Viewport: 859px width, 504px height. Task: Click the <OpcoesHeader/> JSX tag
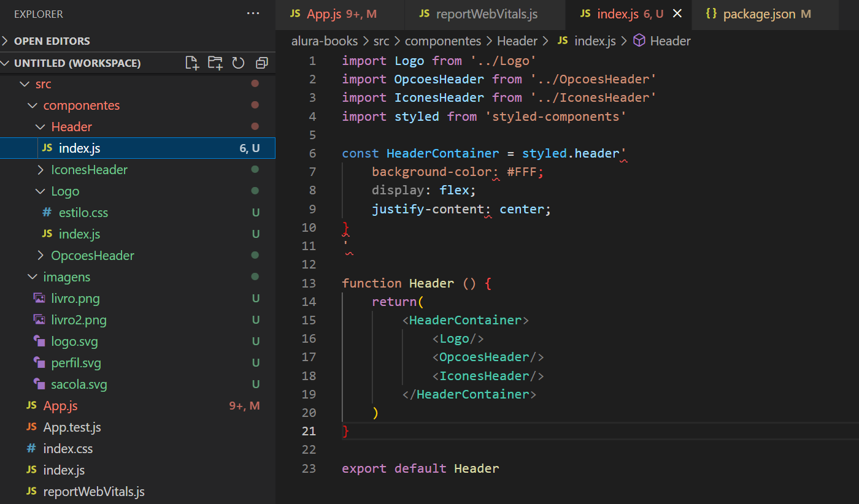point(488,357)
